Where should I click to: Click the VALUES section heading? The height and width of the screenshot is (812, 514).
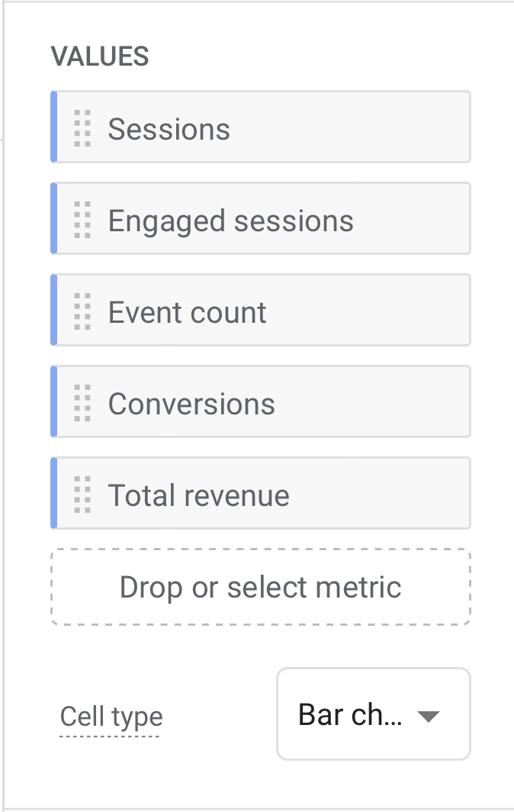click(x=100, y=56)
